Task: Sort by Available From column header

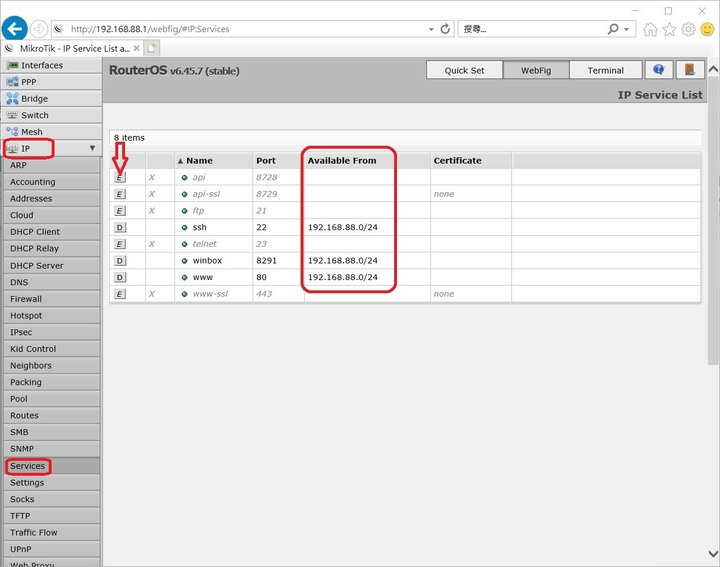Action: (x=367, y=161)
